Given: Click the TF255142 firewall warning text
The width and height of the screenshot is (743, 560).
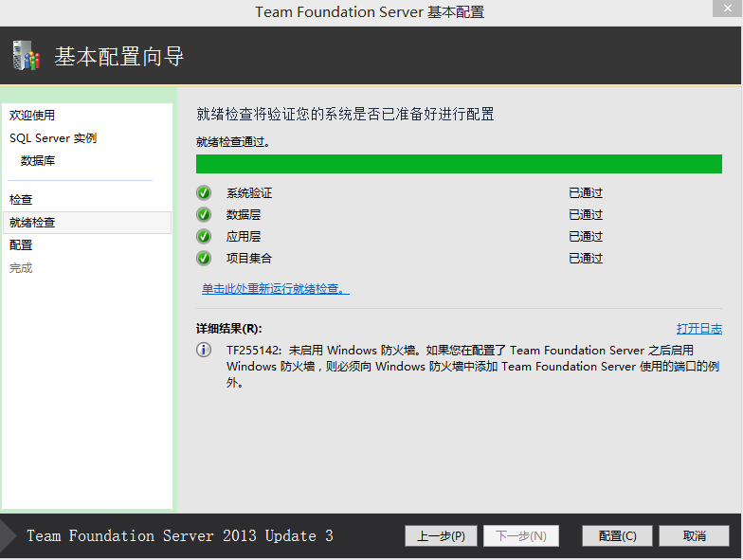Looking at the screenshot, I should [473, 366].
